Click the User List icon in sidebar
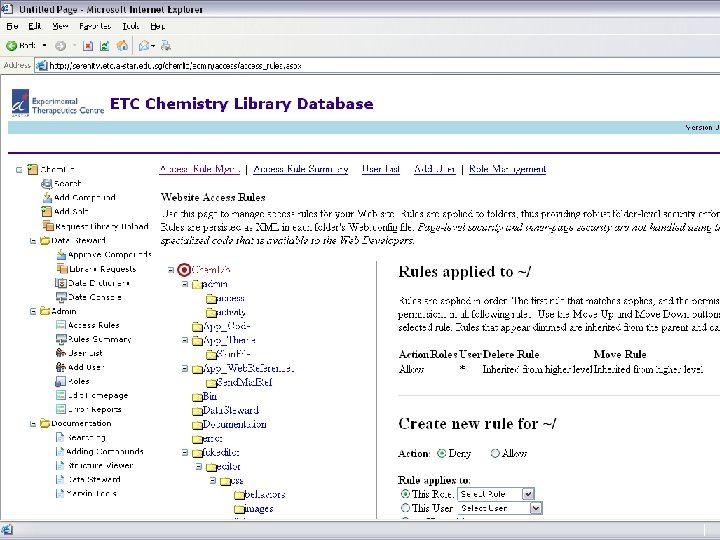The width and height of the screenshot is (720, 540). point(61,353)
